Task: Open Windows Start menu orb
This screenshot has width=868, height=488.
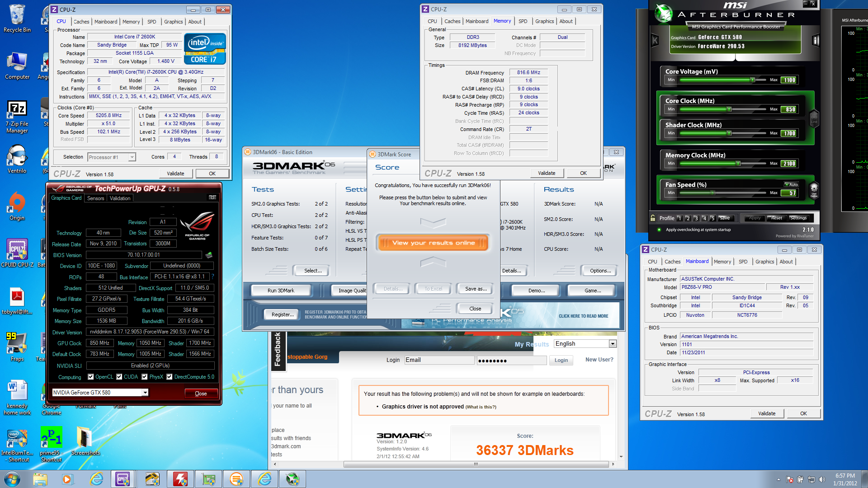Action: pyautogui.click(x=12, y=479)
